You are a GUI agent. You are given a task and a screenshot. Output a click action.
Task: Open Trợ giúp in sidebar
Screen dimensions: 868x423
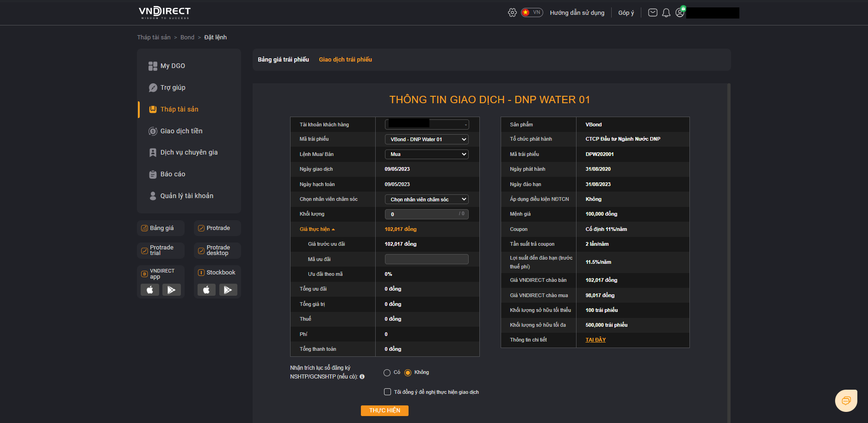coord(173,87)
